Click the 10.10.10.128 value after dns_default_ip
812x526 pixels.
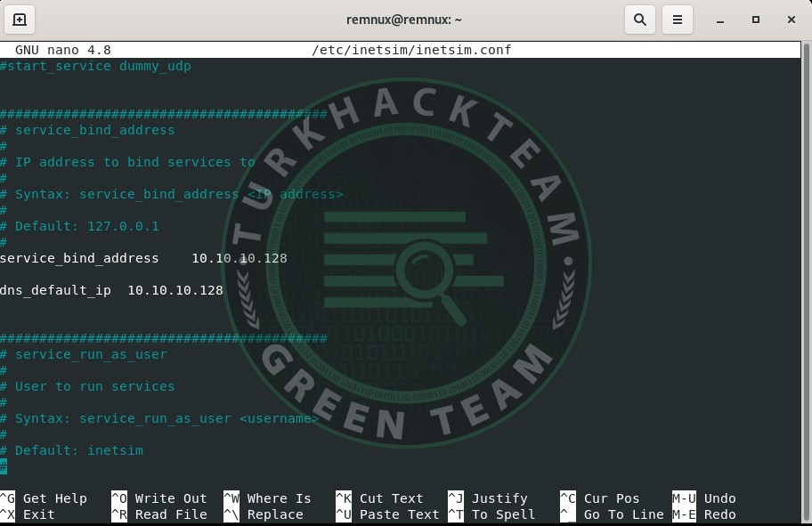coord(175,290)
